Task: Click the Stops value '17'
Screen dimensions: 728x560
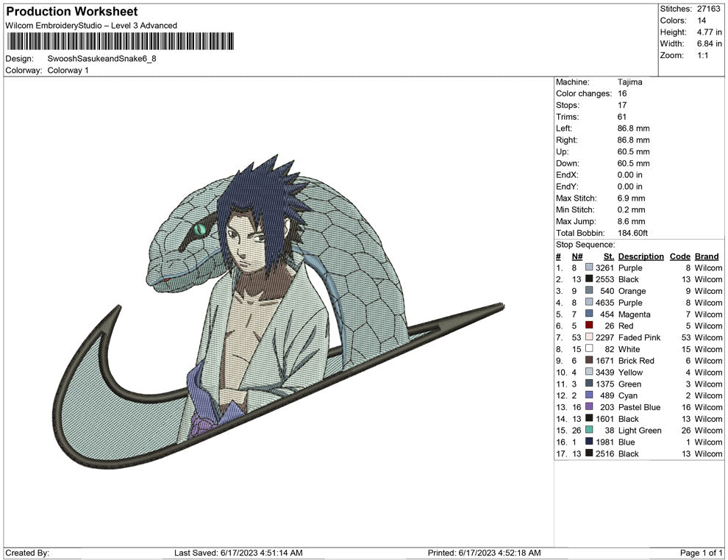Action: point(622,105)
